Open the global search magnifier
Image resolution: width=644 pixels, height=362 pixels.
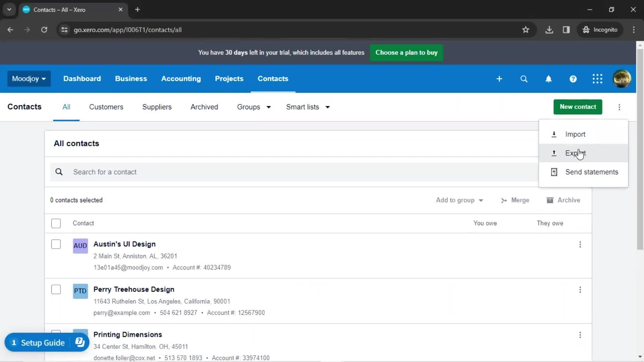point(524,79)
